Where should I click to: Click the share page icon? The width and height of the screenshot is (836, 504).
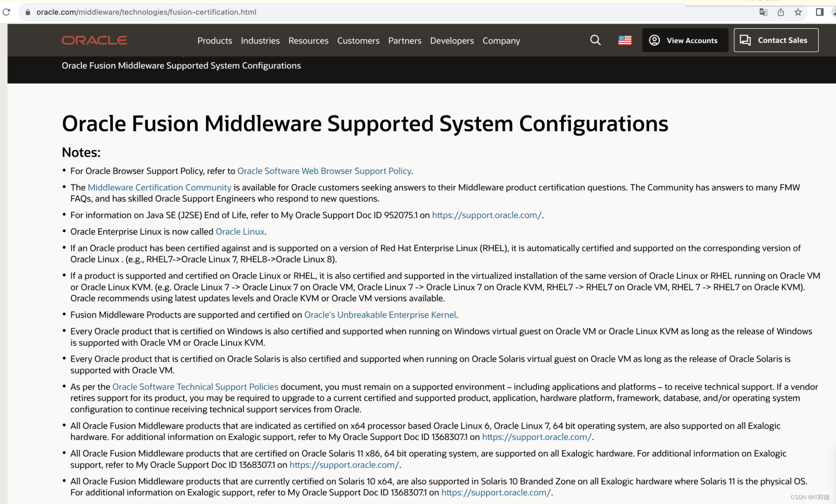click(780, 12)
